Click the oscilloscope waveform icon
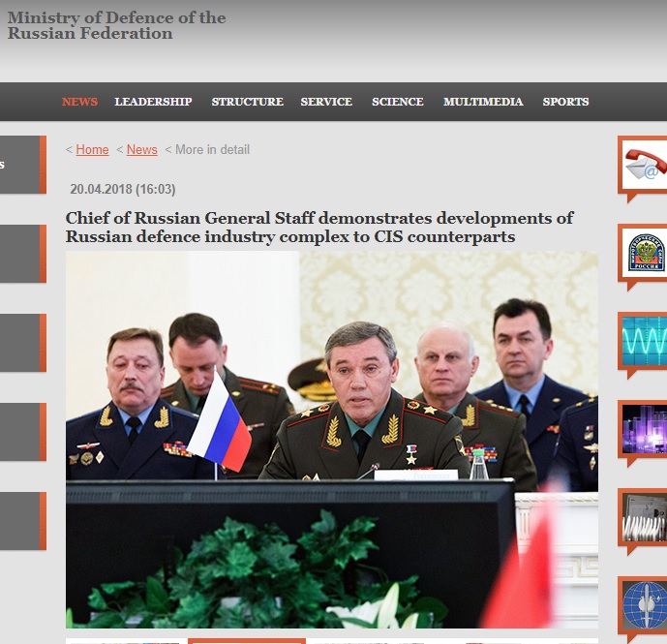The width and height of the screenshot is (667, 644). coord(645,341)
